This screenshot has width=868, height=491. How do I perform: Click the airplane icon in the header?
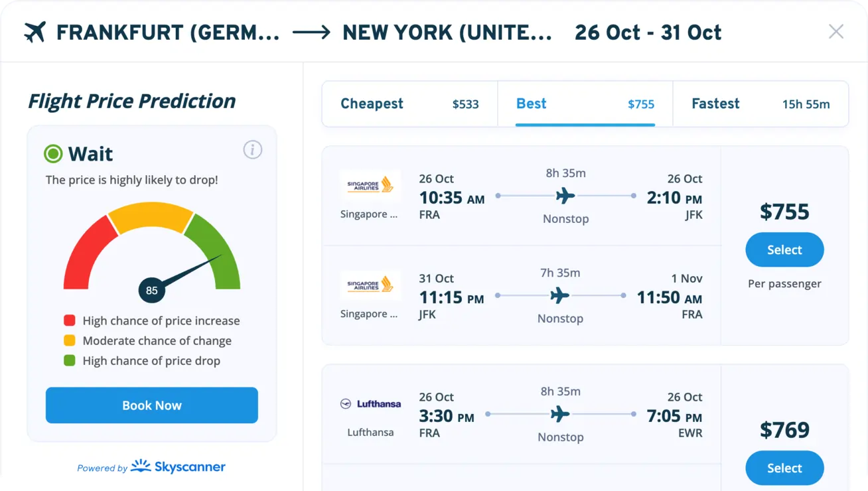click(35, 32)
